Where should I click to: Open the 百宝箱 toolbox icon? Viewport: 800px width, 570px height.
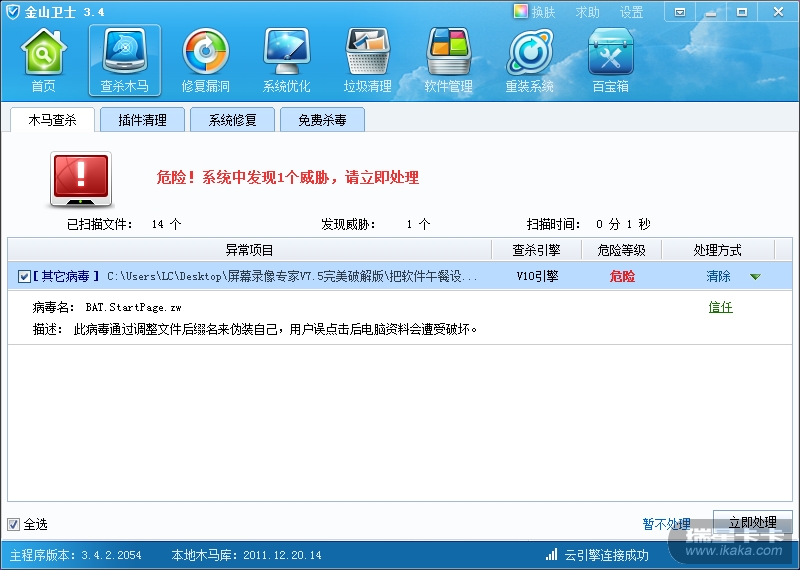tap(611, 60)
